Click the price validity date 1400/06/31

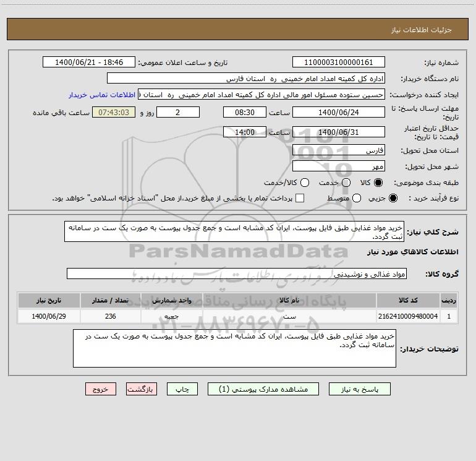click(x=339, y=132)
